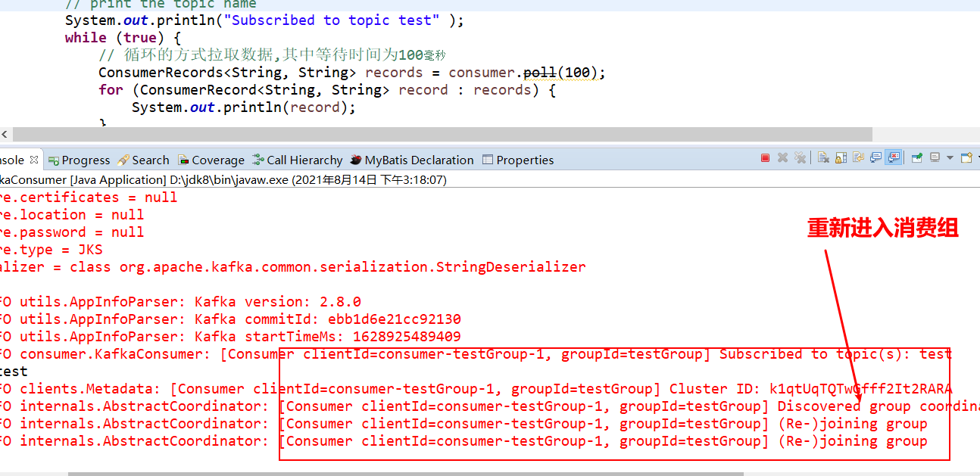Click the editor scrollbar left arrow
Screen dimensions: 980x476
tap(5, 134)
